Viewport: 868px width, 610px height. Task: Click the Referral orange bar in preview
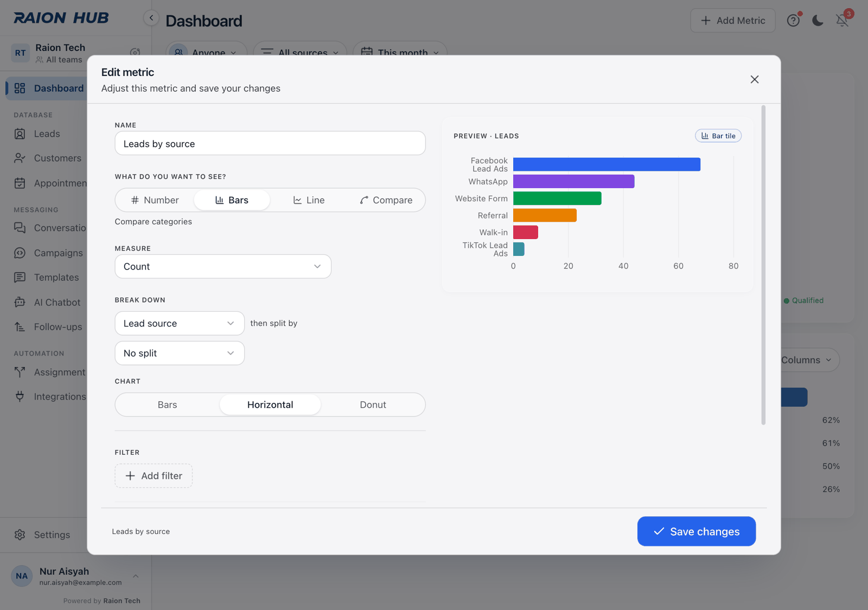[x=545, y=215]
